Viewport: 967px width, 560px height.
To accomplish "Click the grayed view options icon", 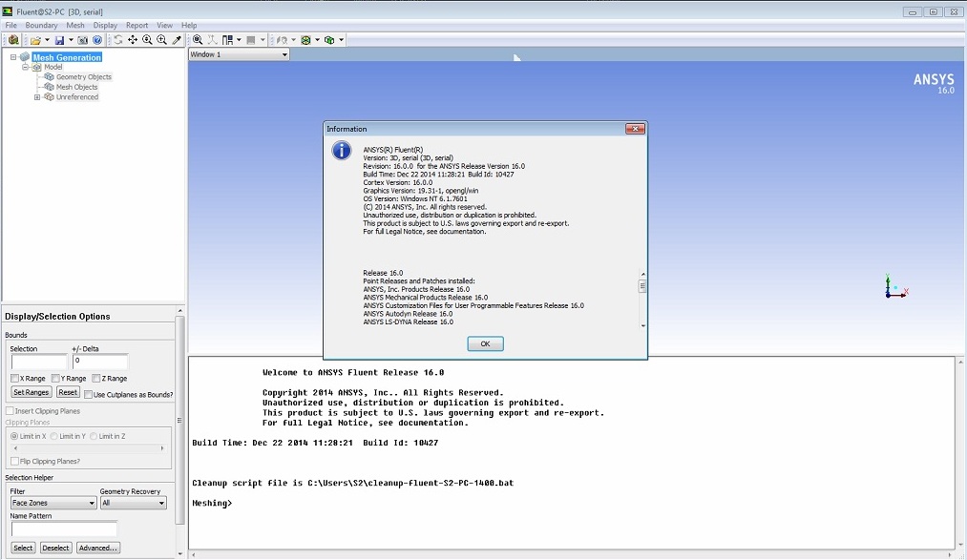I will point(282,40).
